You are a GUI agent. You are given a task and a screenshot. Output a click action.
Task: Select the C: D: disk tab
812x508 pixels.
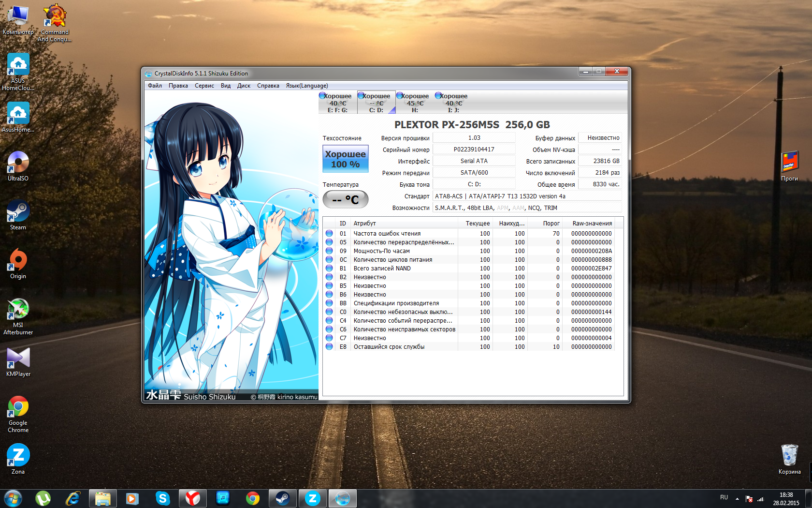coord(376,103)
